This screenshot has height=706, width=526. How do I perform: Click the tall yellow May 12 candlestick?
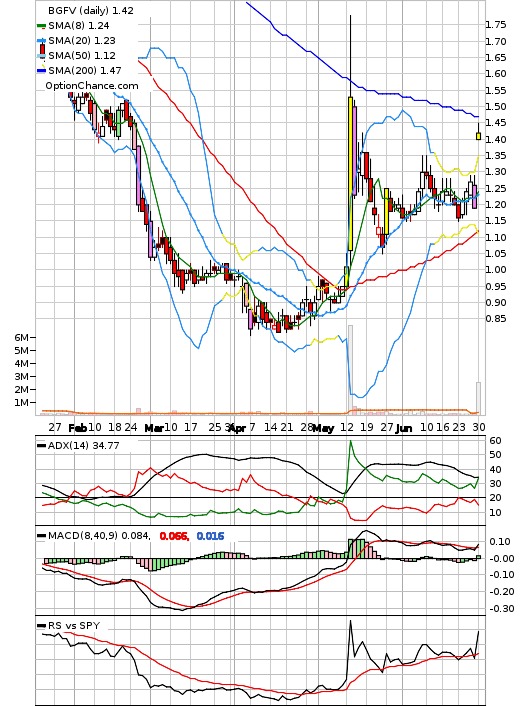click(x=350, y=173)
